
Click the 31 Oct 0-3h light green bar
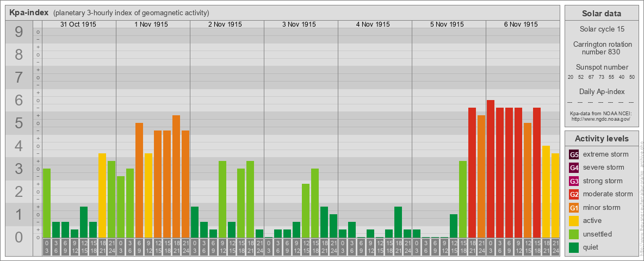47,203
